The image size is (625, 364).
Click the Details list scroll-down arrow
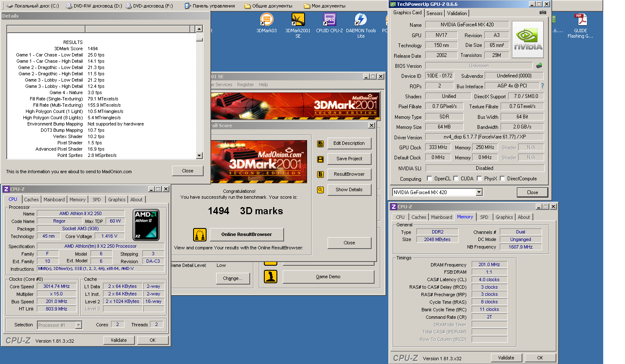(x=199, y=156)
